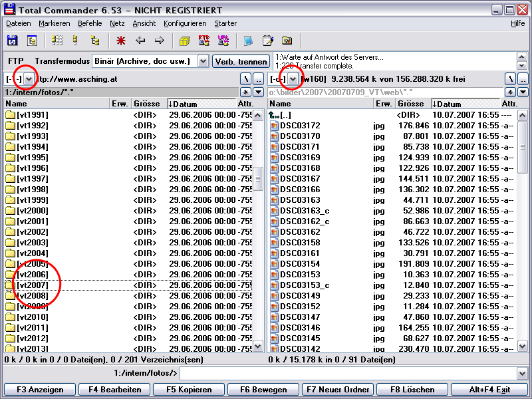Open the Konfigurieren menu
The image size is (532, 399).
tap(185, 23)
